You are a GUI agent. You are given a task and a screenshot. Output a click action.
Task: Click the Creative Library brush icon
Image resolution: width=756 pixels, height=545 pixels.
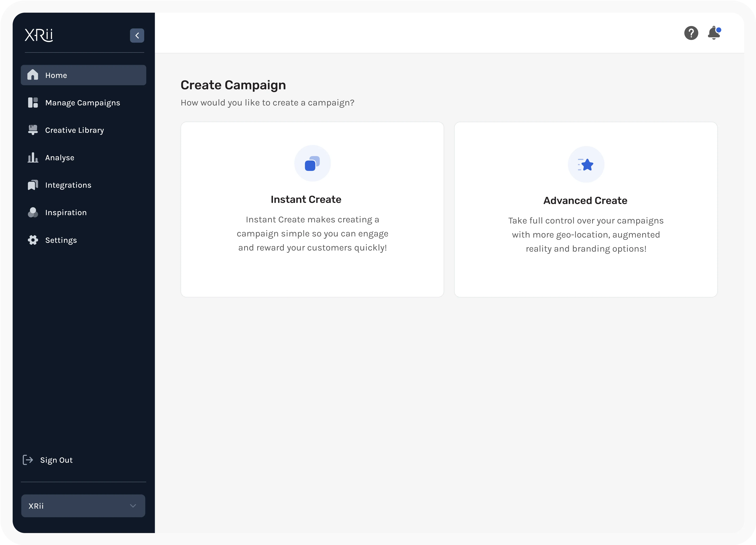click(33, 130)
